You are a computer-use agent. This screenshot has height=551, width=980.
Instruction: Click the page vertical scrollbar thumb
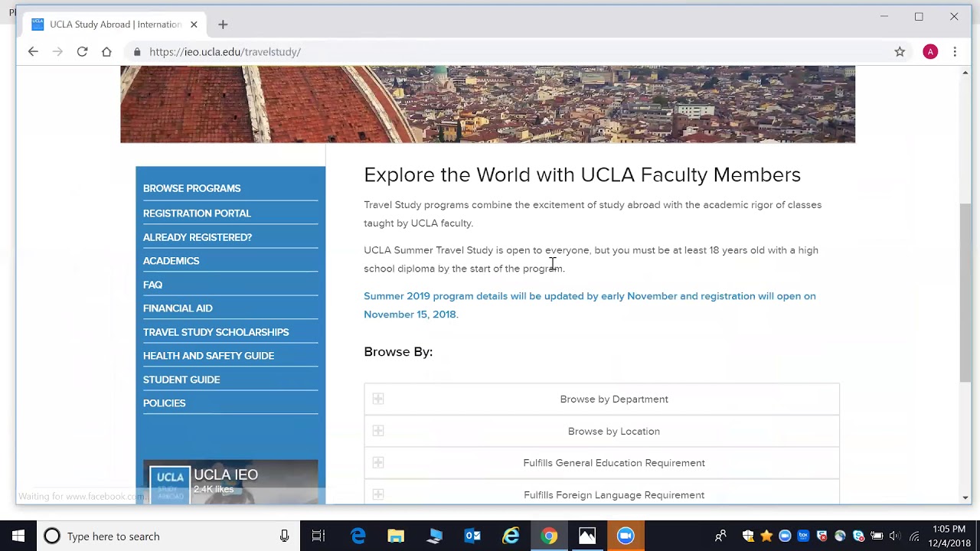click(x=965, y=292)
